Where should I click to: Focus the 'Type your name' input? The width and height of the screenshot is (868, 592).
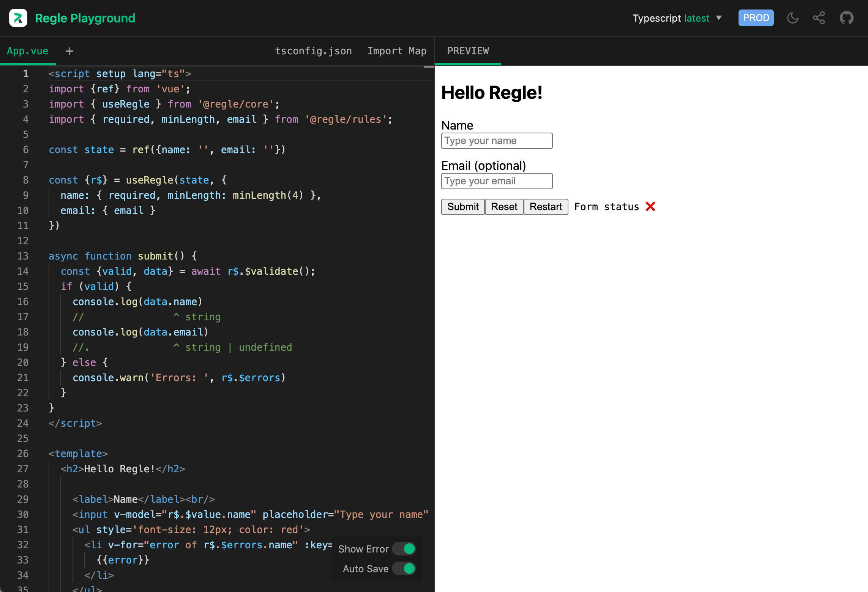497,141
